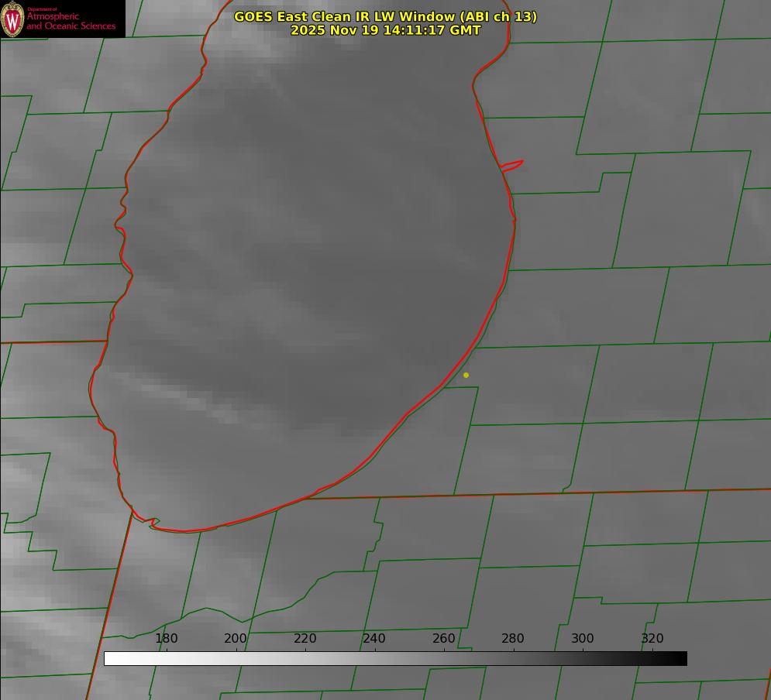Click the white left end of colorbar
Viewport: 771px width, 700px height.
point(112,658)
